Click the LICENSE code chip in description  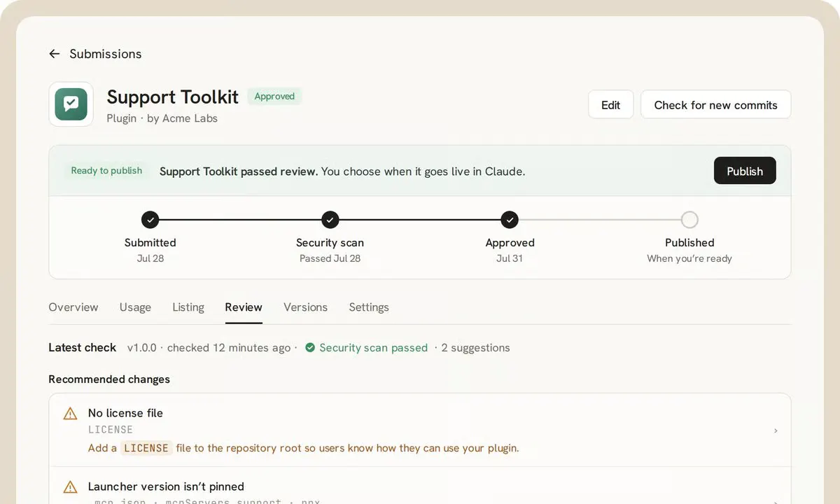pos(146,448)
